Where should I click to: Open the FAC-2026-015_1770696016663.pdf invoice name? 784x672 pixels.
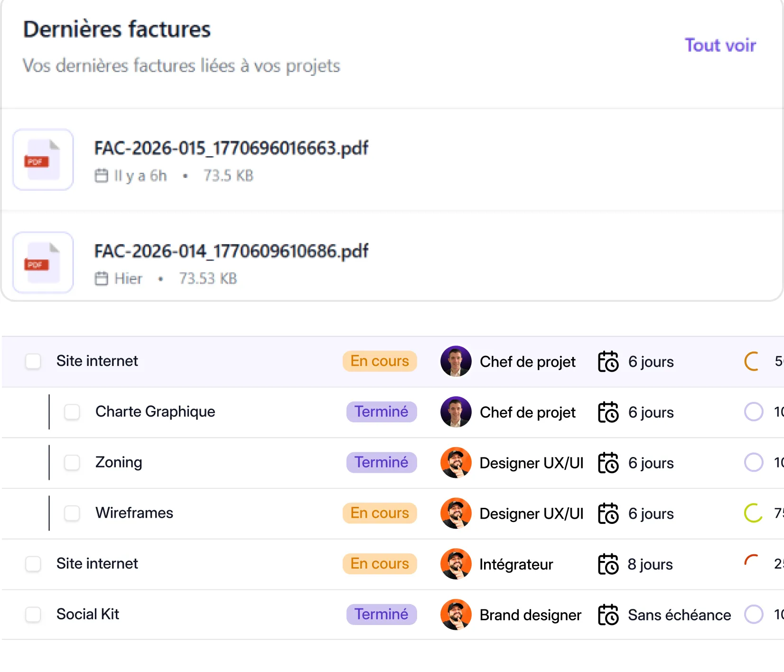(231, 148)
